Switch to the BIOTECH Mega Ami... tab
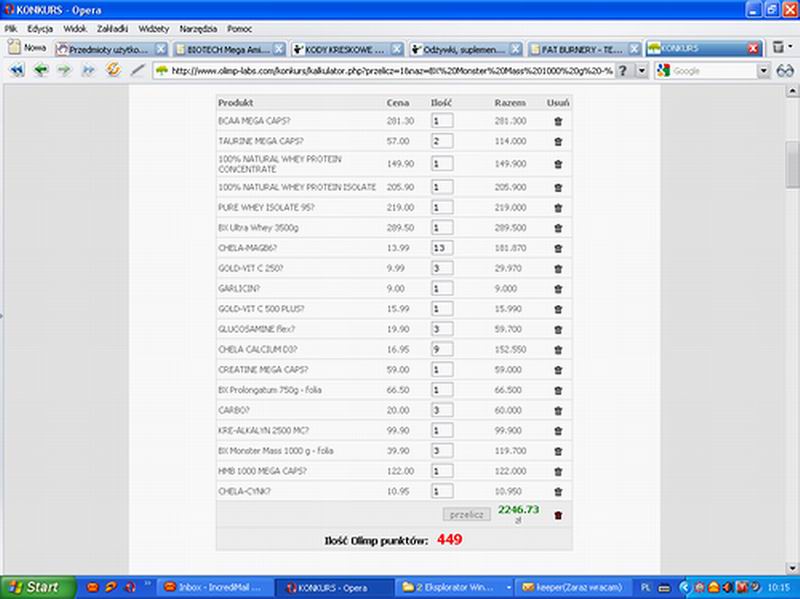 point(229,49)
